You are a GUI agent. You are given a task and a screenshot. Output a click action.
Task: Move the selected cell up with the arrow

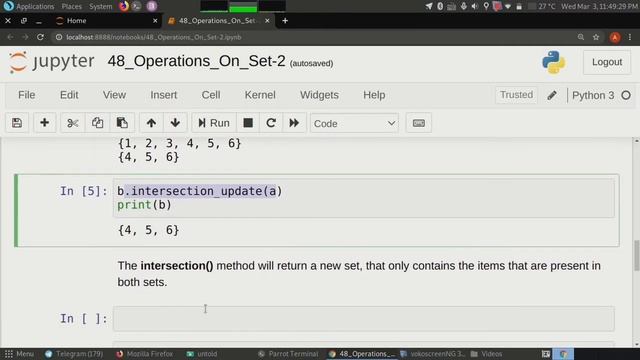[x=151, y=123]
